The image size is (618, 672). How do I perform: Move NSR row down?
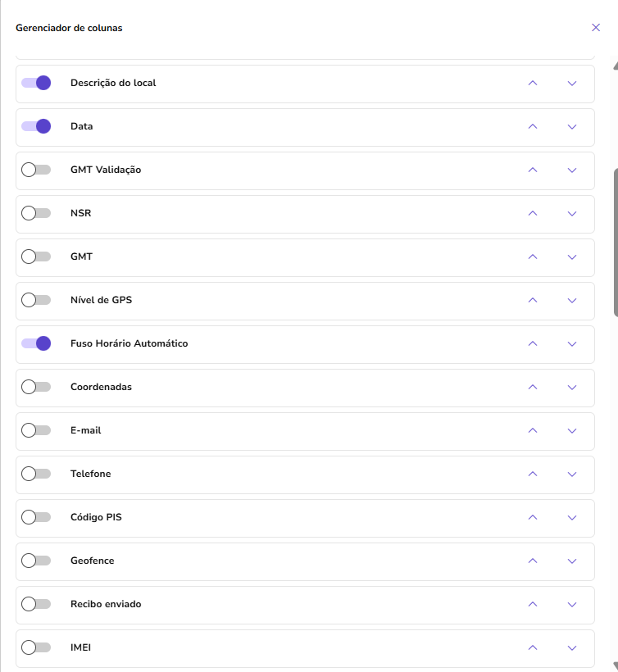coord(572,214)
